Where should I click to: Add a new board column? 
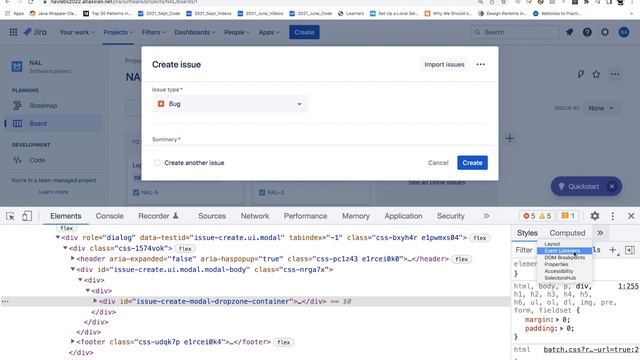[509, 139]
